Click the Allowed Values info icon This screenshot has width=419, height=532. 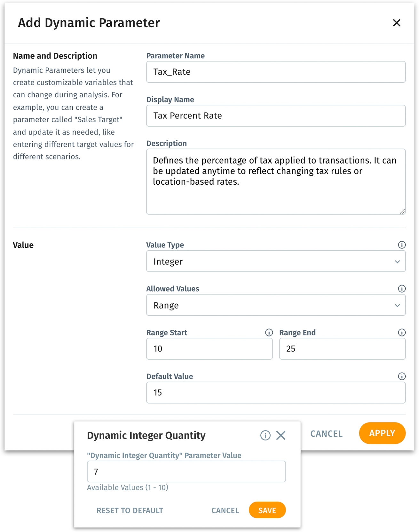click(x=402, y=289)
